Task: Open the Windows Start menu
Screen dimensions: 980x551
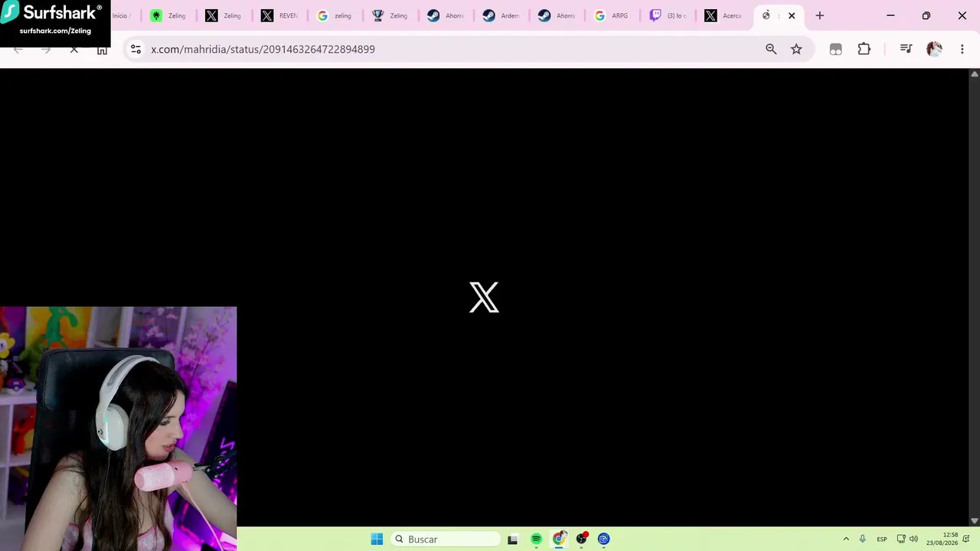Action: pos(377,539)
